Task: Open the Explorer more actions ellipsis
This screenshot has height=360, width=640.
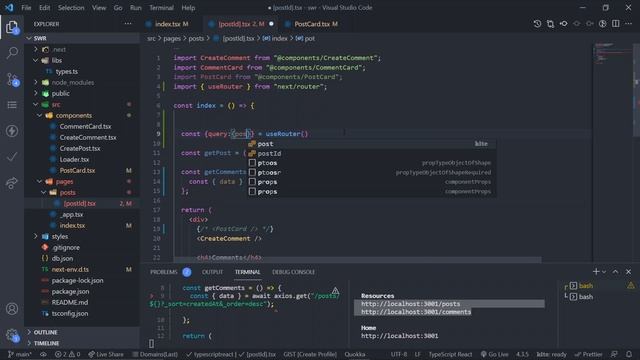Action: [x=128, y=24]
